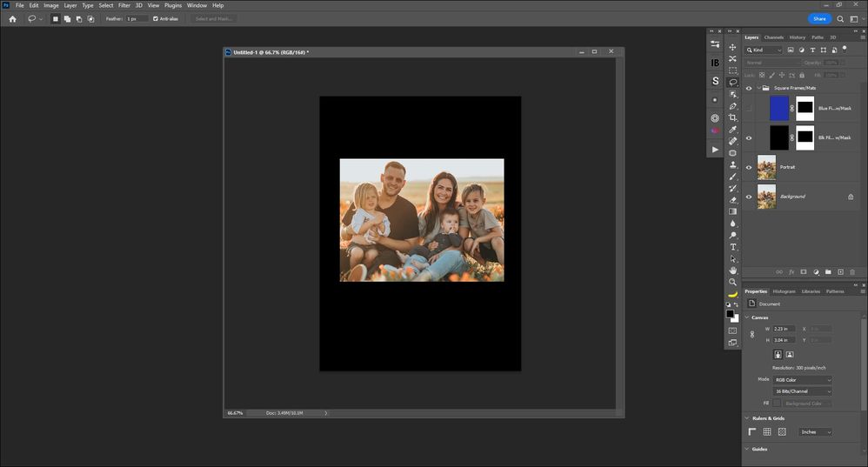Click Create new layer icon

point(840,271)
